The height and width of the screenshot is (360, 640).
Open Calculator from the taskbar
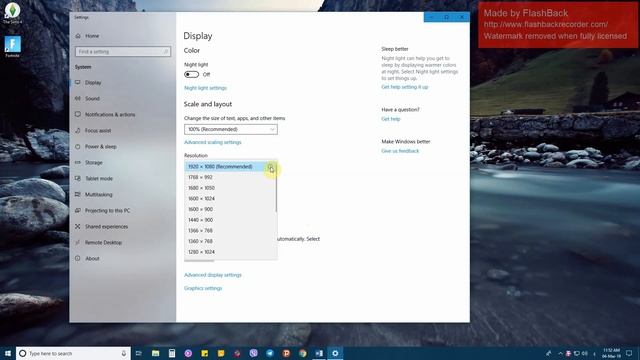[x=172, y=353]
